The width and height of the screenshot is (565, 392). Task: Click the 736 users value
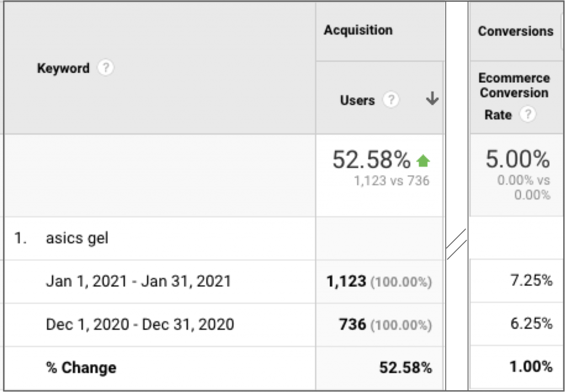coord(353,325)
